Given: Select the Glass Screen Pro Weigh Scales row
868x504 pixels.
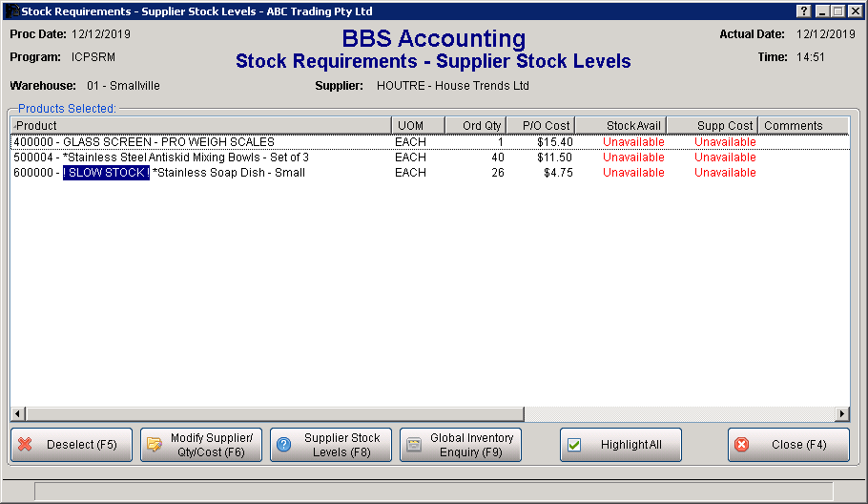Looking at the screenshot, I should tap(143, 142).
